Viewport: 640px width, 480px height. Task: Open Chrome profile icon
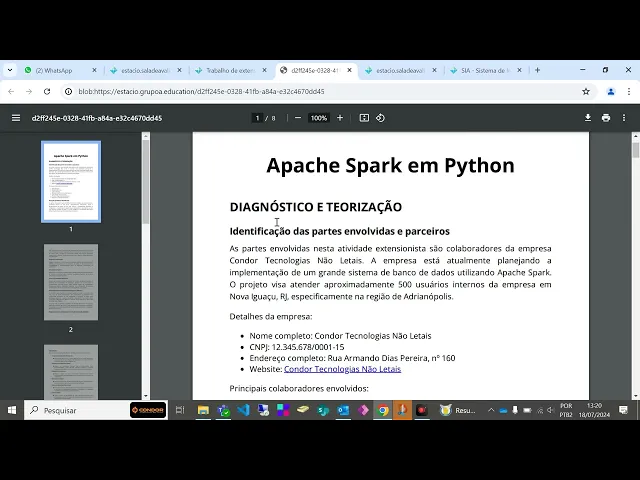611,91
